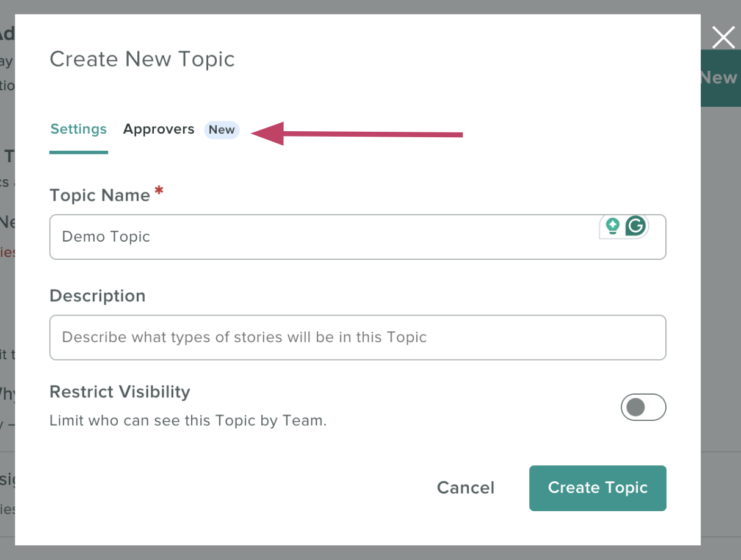Image resolution: width=741 pixels, height=560 pixels.
Task: Click into the Topic Name field
Action: [358, 237]
